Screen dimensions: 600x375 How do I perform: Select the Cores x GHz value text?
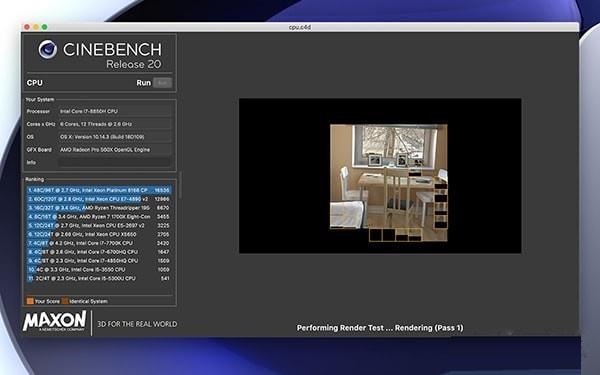coord(96,124)
